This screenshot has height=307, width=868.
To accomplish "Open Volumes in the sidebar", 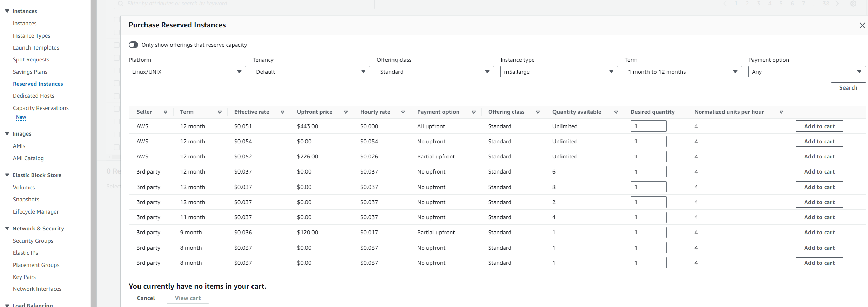I will (24, 187).
